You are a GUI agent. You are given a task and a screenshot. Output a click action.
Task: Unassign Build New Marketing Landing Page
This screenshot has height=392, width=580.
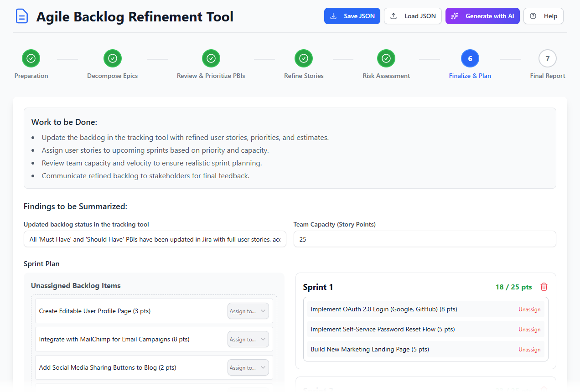point(529,349)
